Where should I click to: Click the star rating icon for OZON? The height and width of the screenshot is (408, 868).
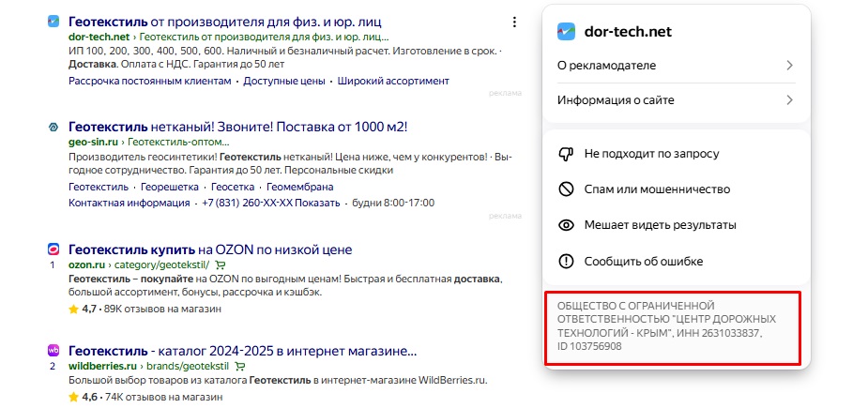tap(73, 310)
